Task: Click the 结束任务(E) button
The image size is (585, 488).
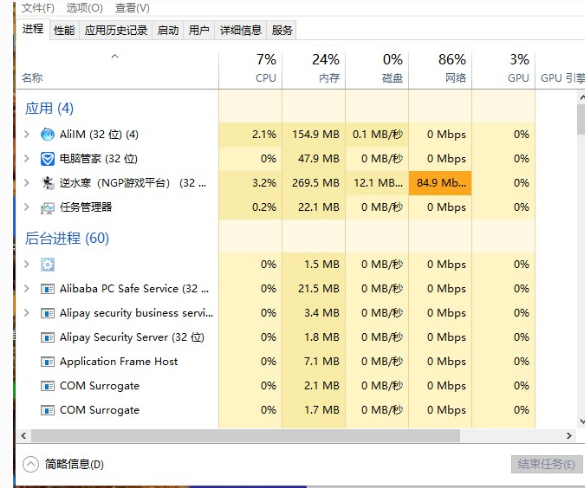Action: tap(546, 464)
